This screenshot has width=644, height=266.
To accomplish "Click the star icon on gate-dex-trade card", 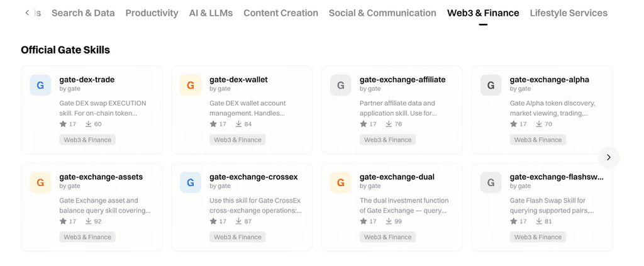I will tap(63, 124).
